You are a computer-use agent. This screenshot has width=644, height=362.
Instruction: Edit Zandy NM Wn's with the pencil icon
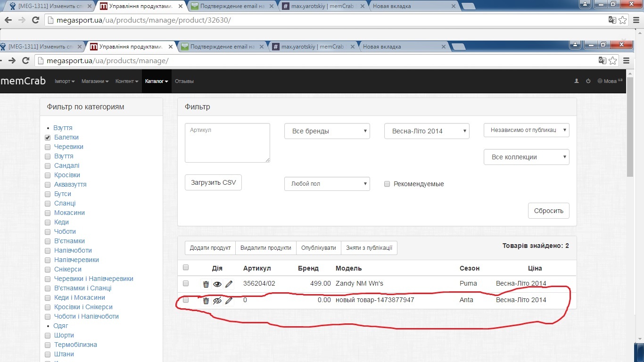click(x=229, y=284)
